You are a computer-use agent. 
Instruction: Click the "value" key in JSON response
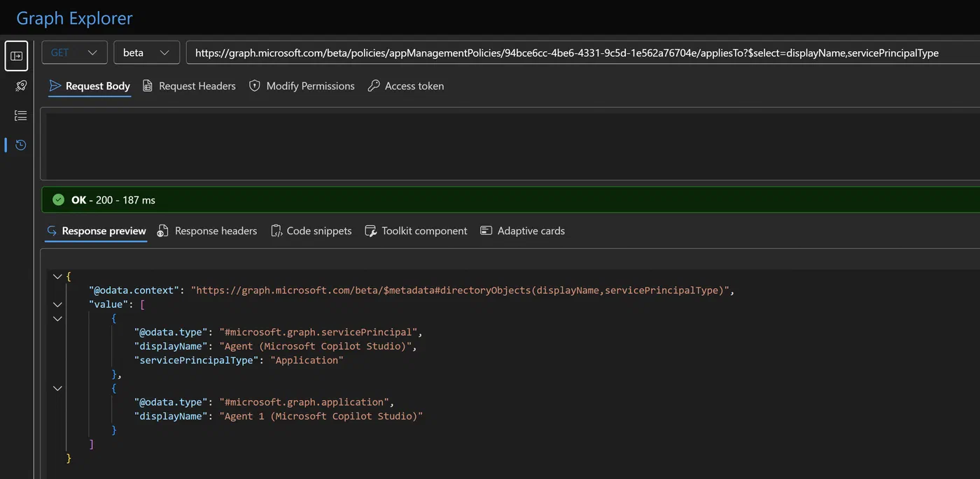click(x=108, y=304)
